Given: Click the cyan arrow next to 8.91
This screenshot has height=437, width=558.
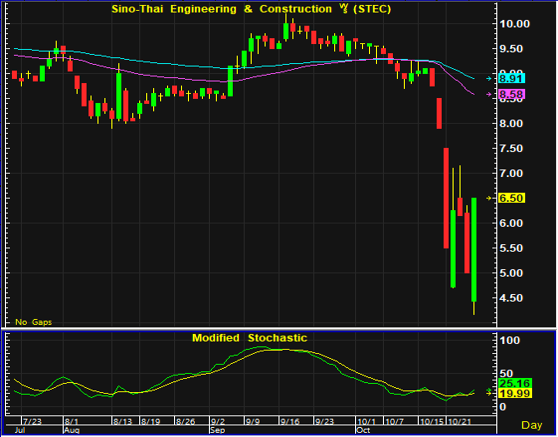Looking at the screenshot, I should click(x=489, y=79).
